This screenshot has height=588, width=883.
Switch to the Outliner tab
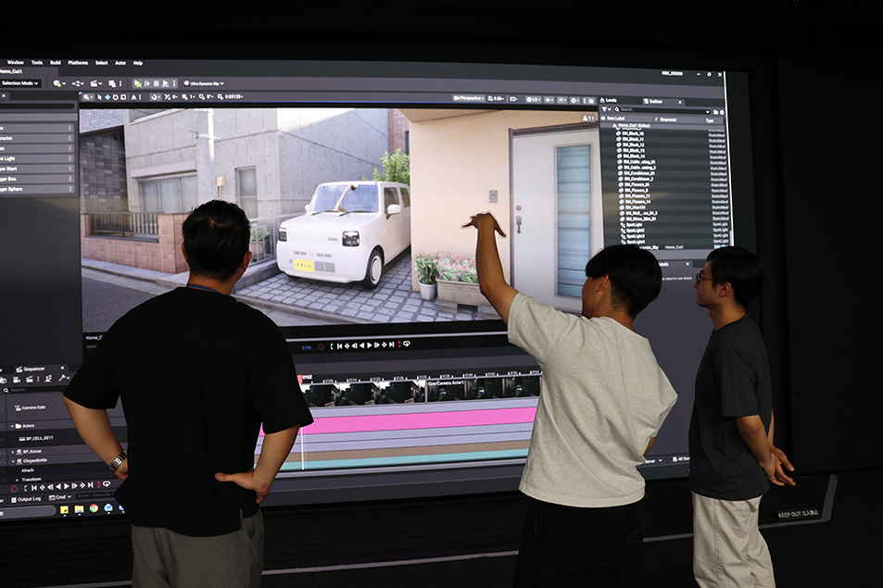point(653,102)
